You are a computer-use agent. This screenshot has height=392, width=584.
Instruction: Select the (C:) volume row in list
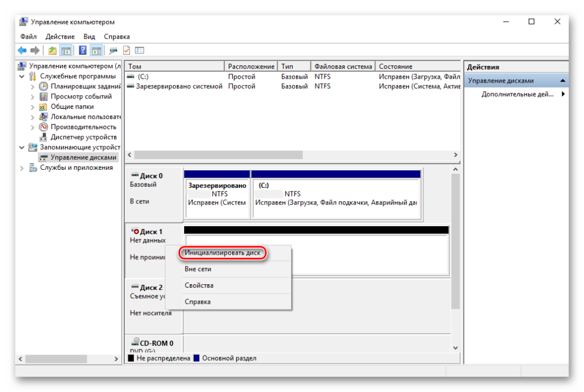[x=293, y=76]
